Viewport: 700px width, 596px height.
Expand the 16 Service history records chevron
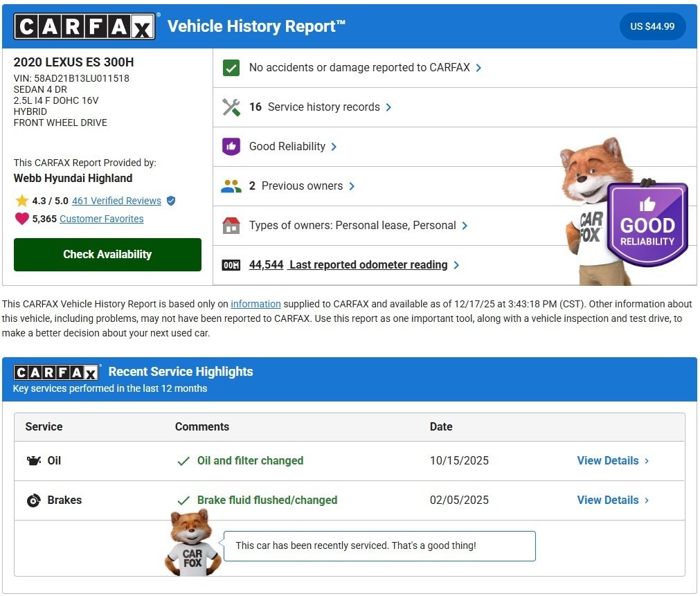(389, 107)
